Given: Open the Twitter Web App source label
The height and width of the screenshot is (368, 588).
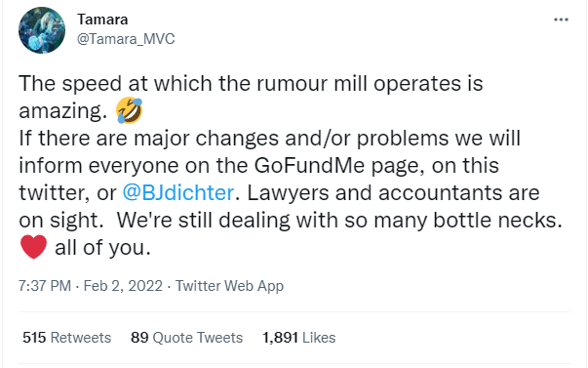Looking at the screenshot, I should 229,286.
